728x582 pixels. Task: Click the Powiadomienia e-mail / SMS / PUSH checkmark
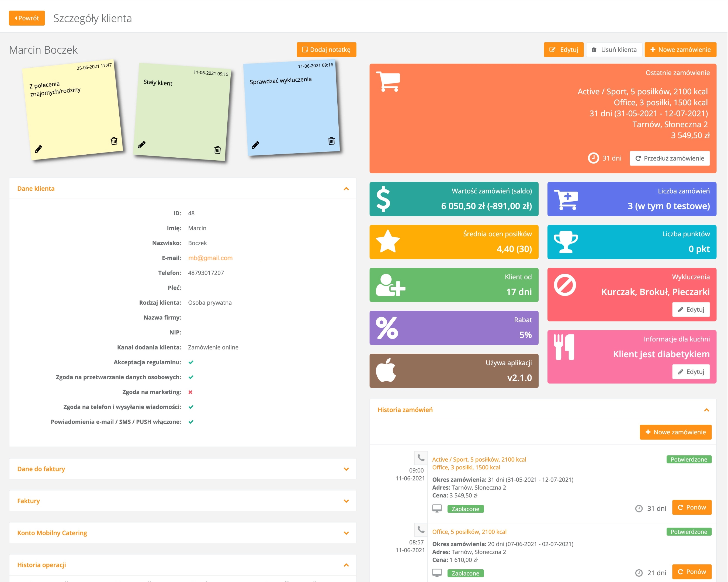point(191,422)
